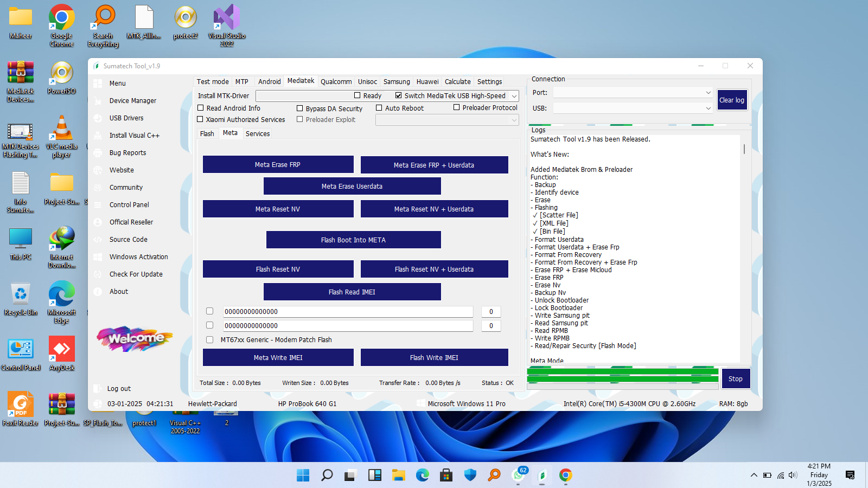
Task: Click the second IMEI number field
Action: tap(348, 326)
